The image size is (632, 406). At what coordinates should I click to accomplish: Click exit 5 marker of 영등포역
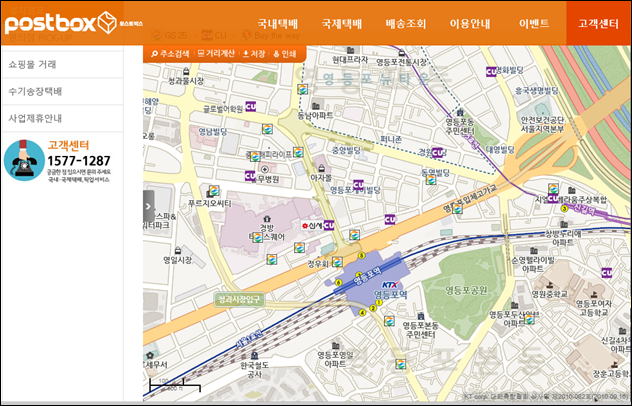pyautogui.click(x=362, y=255)
